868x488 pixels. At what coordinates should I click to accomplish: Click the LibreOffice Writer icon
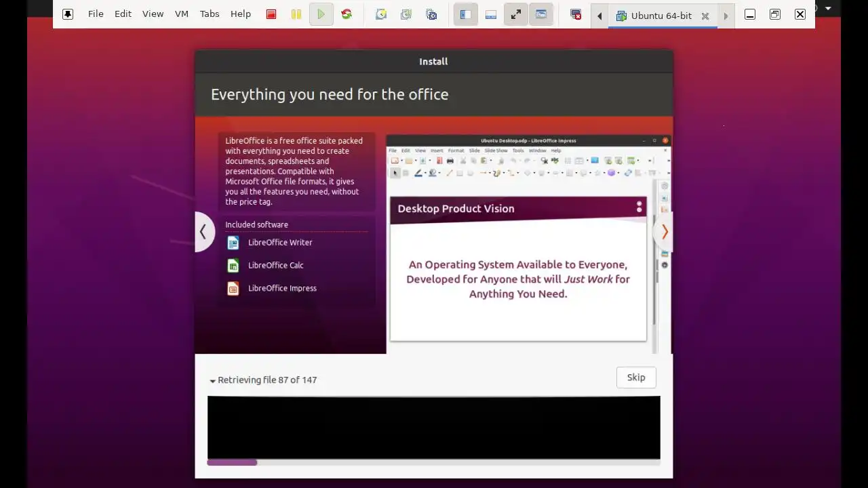tap(233, 243)
